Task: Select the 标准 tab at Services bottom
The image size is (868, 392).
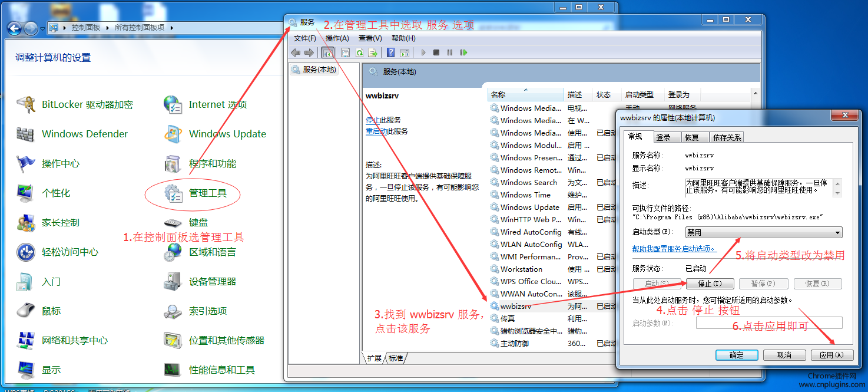Action: click(x=396, y=358)
